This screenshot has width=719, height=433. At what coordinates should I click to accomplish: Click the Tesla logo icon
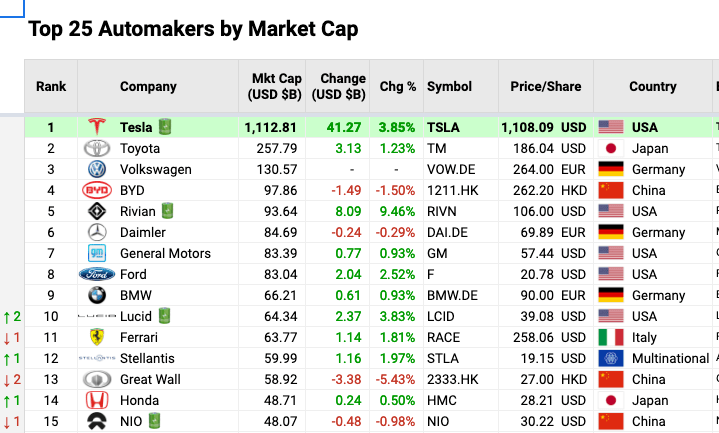pos(96,127)
